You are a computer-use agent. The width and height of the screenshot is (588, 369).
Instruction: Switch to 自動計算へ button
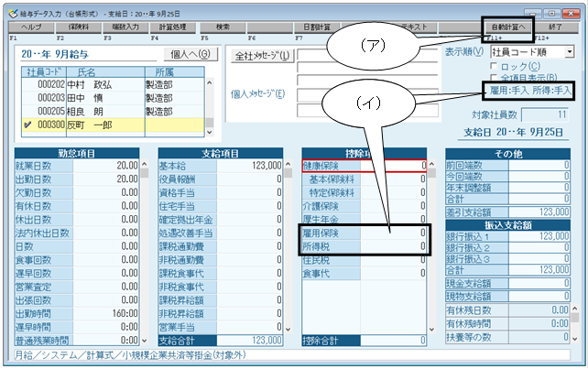click(x=507, y=27)
